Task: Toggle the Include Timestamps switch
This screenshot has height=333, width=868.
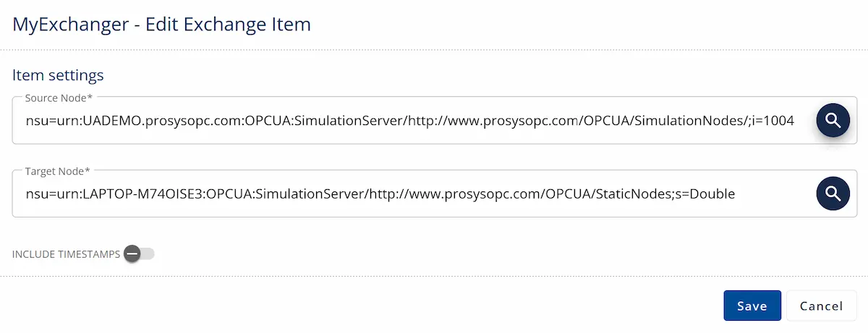Action: tap(139, 254)
